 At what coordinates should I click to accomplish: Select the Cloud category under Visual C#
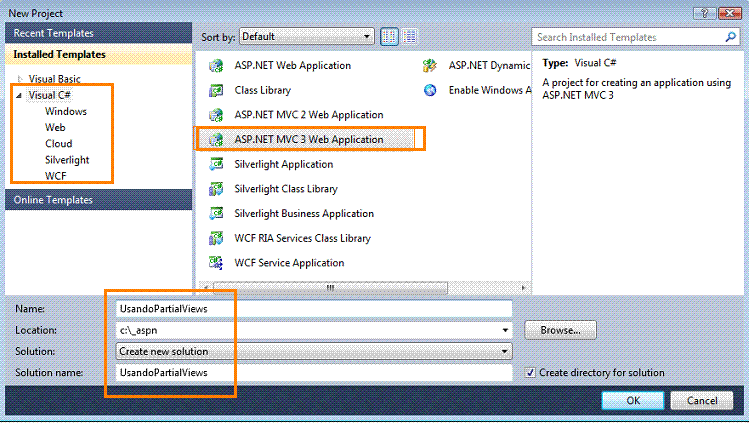click(x=59, y=144)
